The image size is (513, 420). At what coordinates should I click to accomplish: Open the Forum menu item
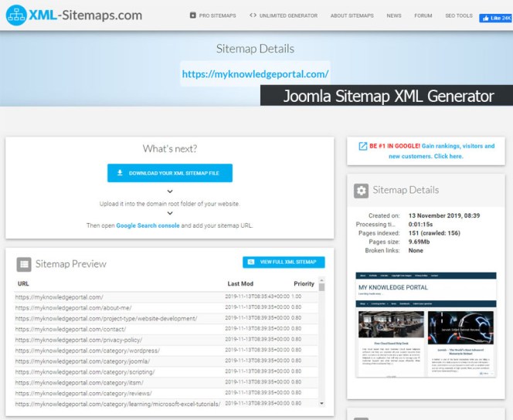pos(423,15)
